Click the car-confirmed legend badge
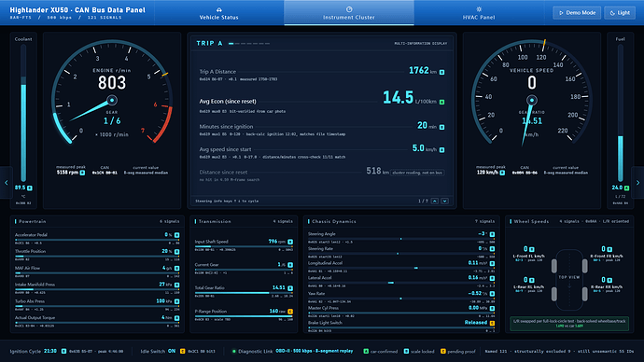The height and width of the screenshot is (362, 644). 366,352
